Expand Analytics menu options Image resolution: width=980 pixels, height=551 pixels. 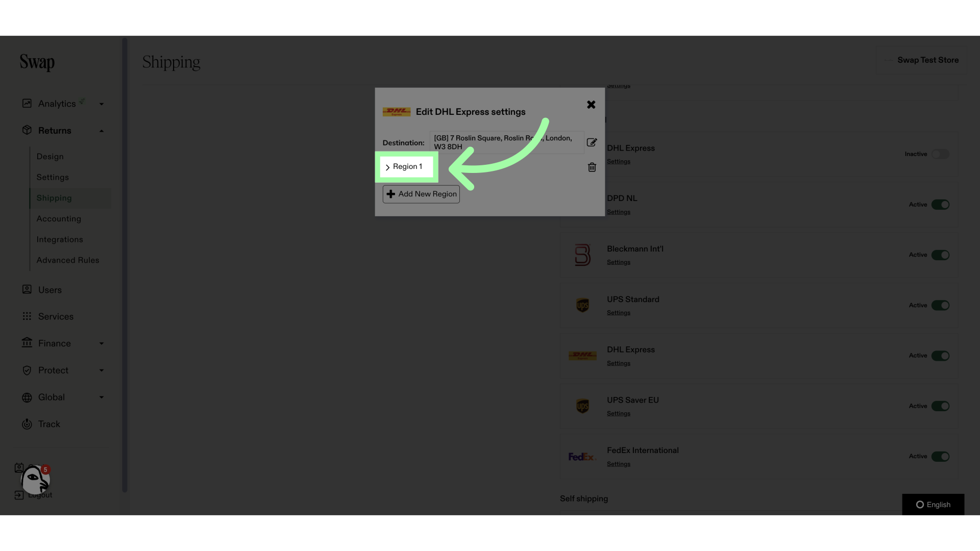101,104
